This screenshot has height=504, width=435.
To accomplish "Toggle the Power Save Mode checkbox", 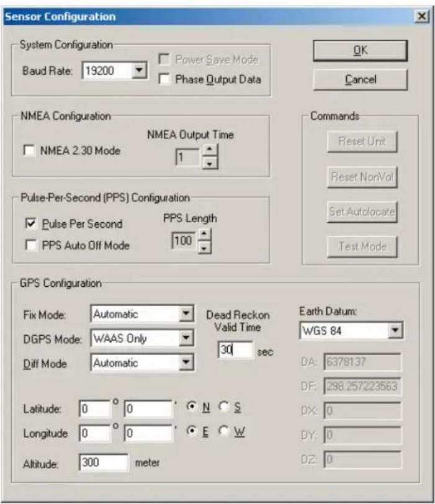I will tap(164, 59).
